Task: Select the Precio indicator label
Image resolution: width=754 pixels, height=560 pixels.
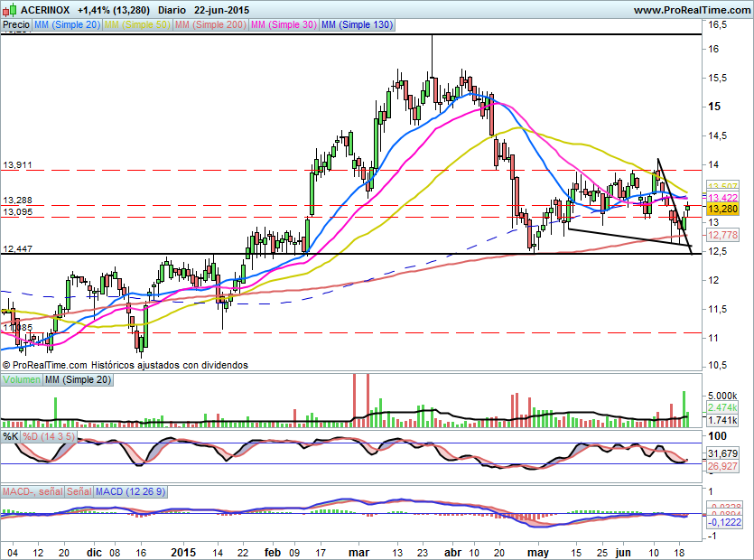Action: tap(15, 25)
